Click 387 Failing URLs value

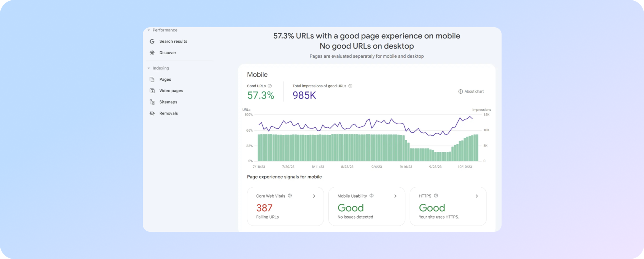264,208
